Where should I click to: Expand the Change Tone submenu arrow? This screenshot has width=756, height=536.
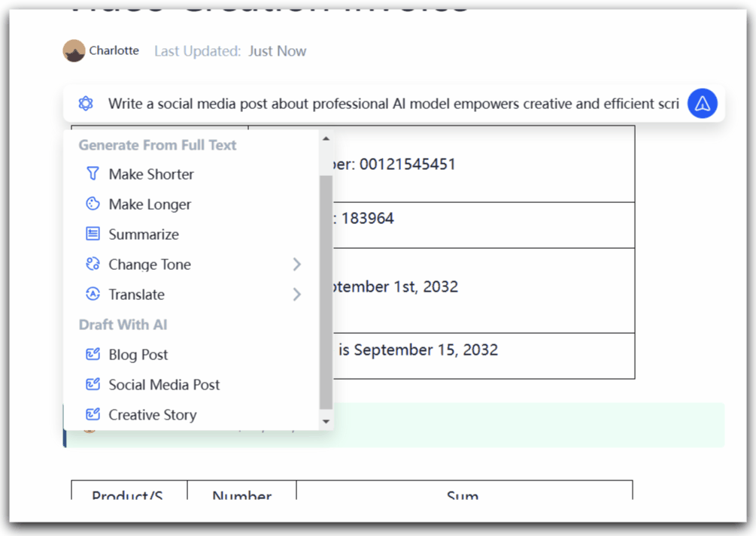tap(296, 264)
